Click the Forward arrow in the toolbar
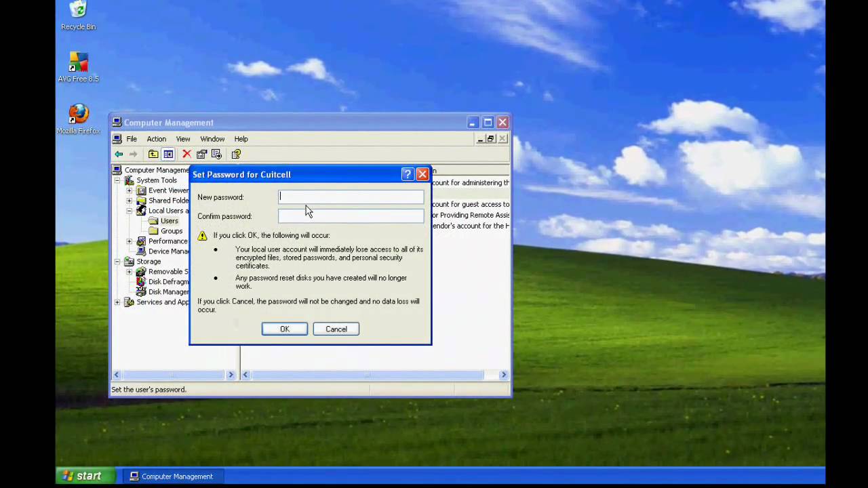868x488 pixels. 133,155
